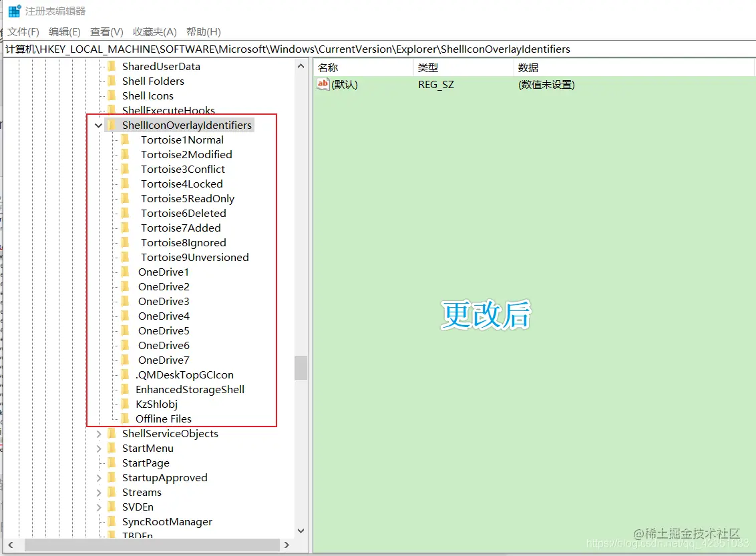Click folder icon of .QMDeskTopGCIcon

click(126, 375)
